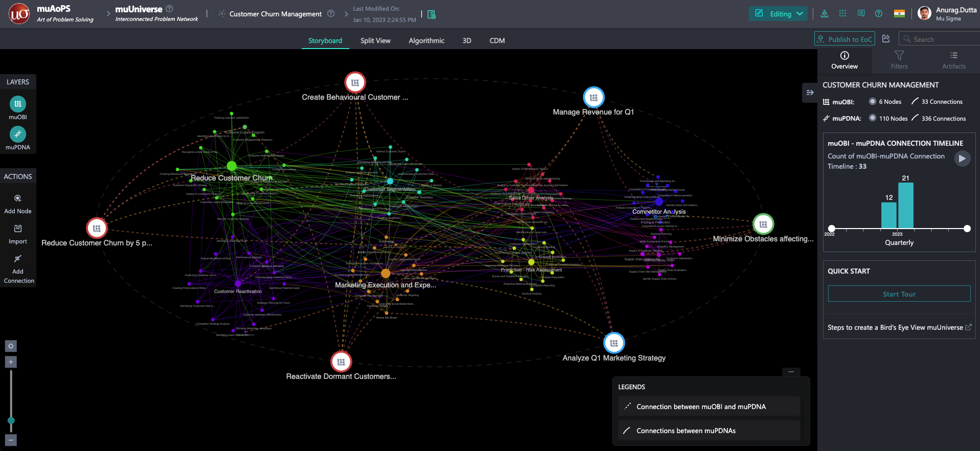This screenshot has height=451, width=980.
Task: Play the connection timeline
Action: [962, 159]
